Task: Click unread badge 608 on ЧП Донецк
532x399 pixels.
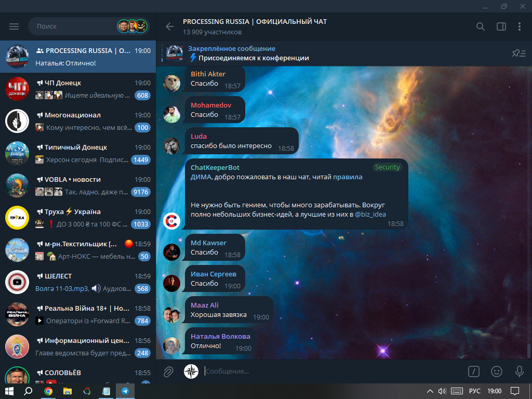Action: coord(142,96)
